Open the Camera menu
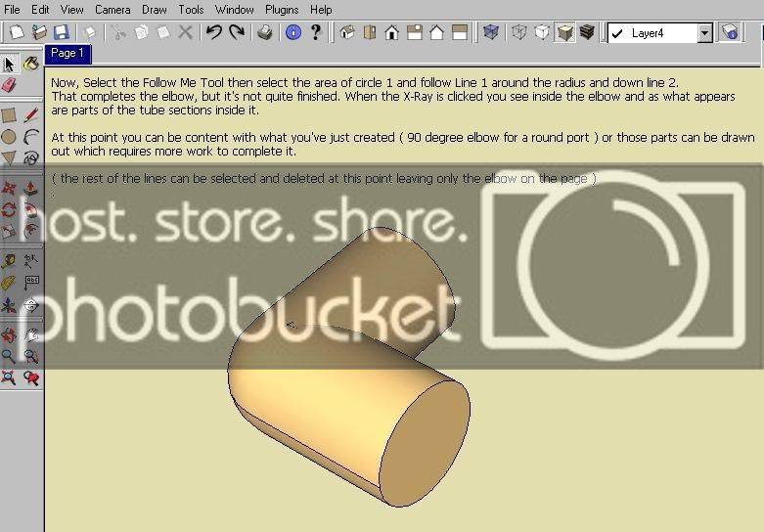The image size is (764, 532). [112, 9]
